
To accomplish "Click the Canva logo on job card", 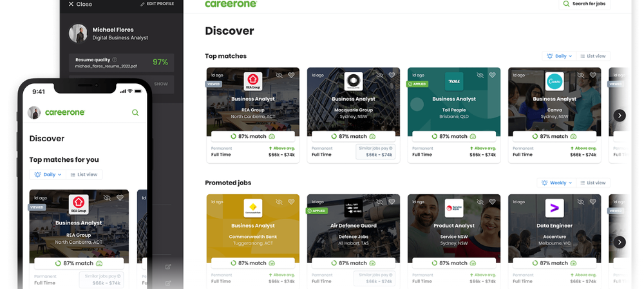I will click(555, 81).
